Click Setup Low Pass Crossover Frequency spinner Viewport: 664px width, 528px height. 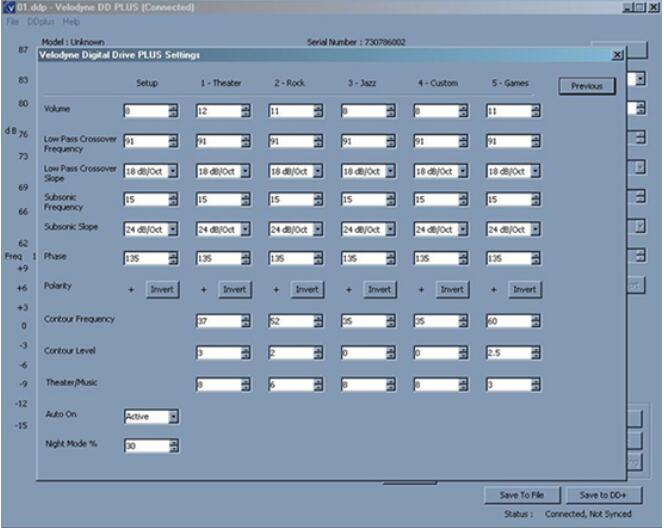[x=173, y=141]
